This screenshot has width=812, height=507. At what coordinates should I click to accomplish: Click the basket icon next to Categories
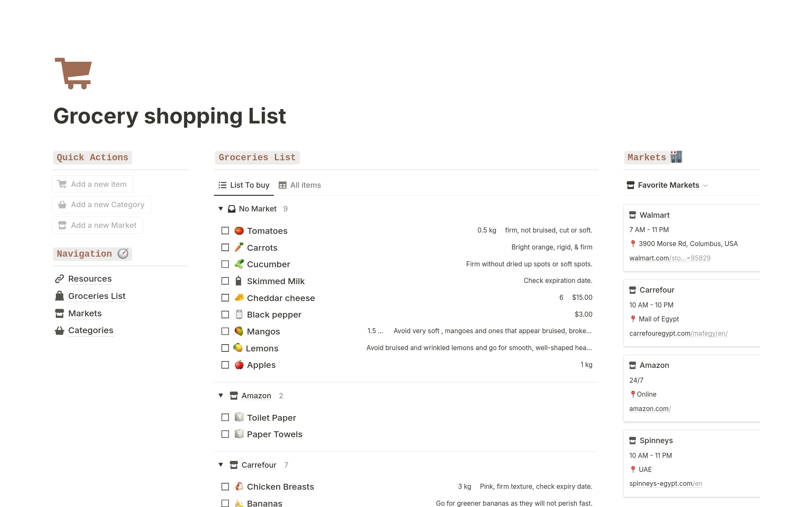pos(59,330)
